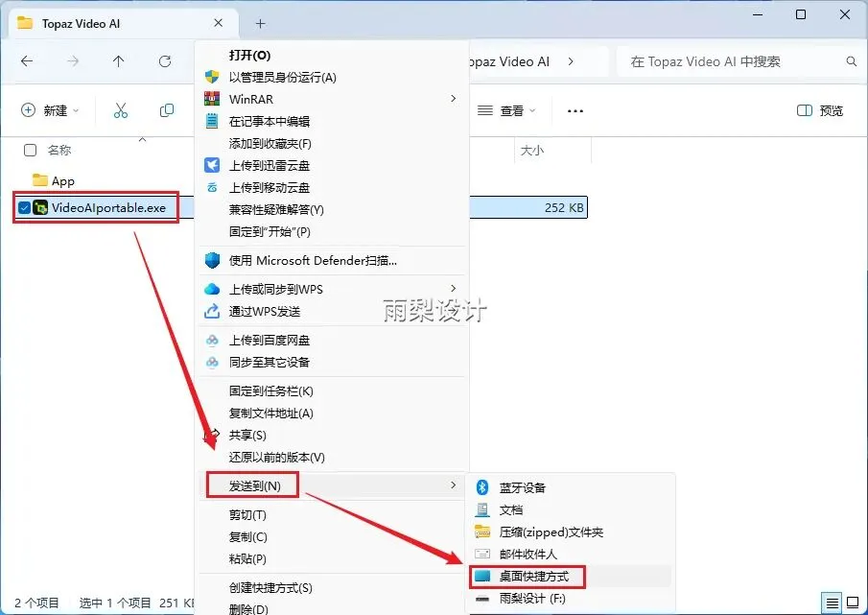868x615 pixels.
Task: Click the Copy toolbar icon
Action: 167,110
